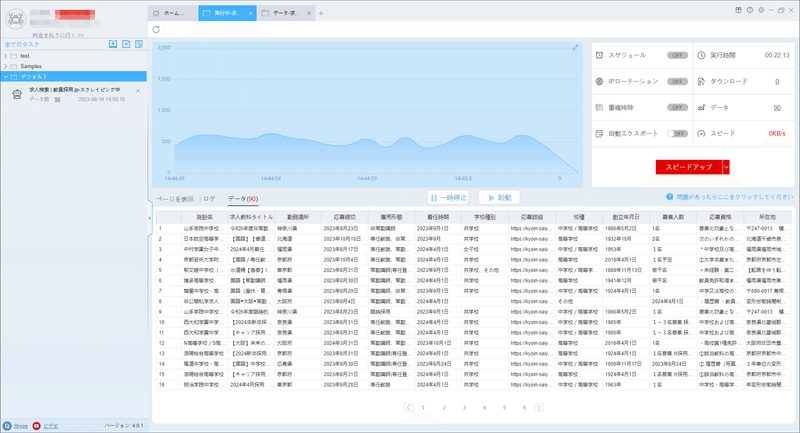Click the pencil edit icon on the chart
800x433 pixels.
pyautogui.click(x=575, y=47)
